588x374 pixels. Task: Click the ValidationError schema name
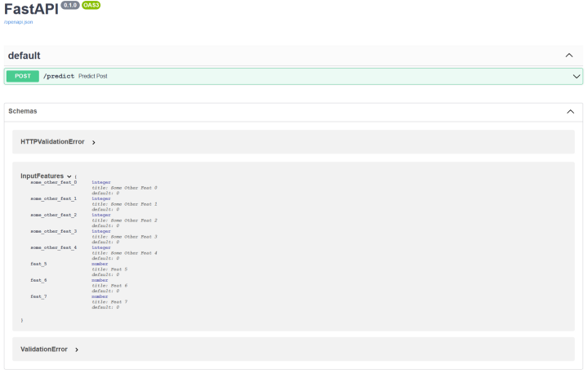pos(44,350)
